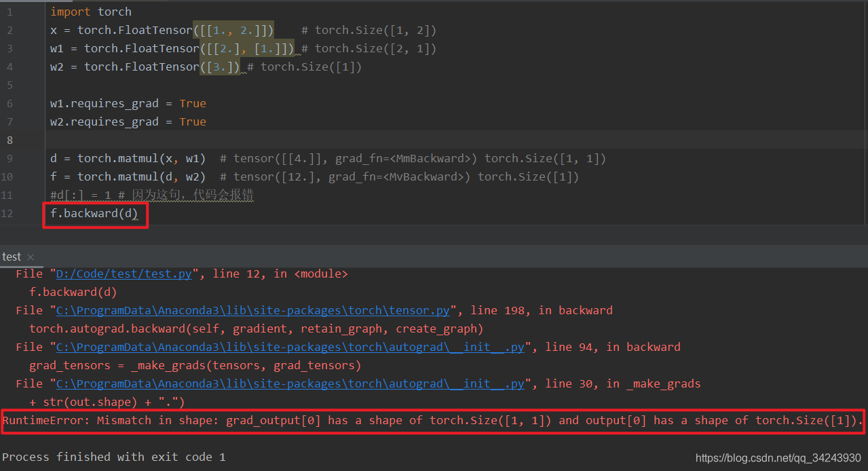The image size is (868, 471).
Task: Click the 'x = torch.FloatTensor' code line
Action: pos(243,30)
